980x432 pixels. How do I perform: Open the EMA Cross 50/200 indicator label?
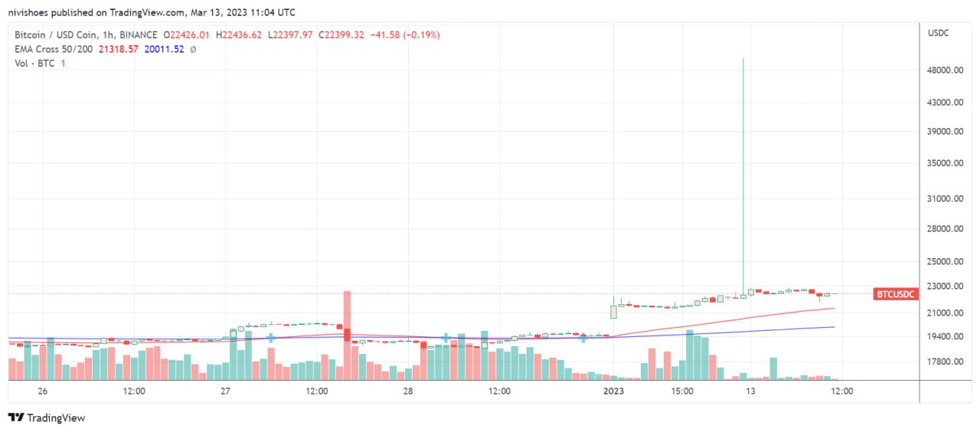54,49
